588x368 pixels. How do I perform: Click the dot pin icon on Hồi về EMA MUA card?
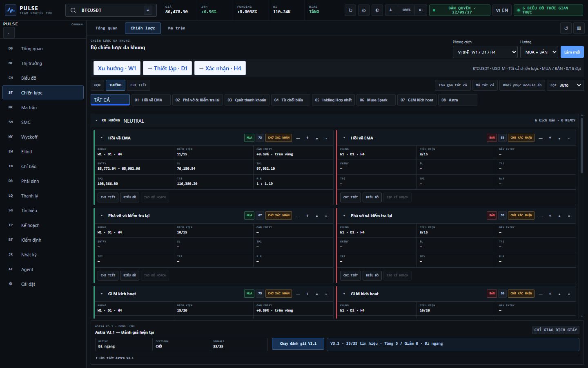coord(317,138)
